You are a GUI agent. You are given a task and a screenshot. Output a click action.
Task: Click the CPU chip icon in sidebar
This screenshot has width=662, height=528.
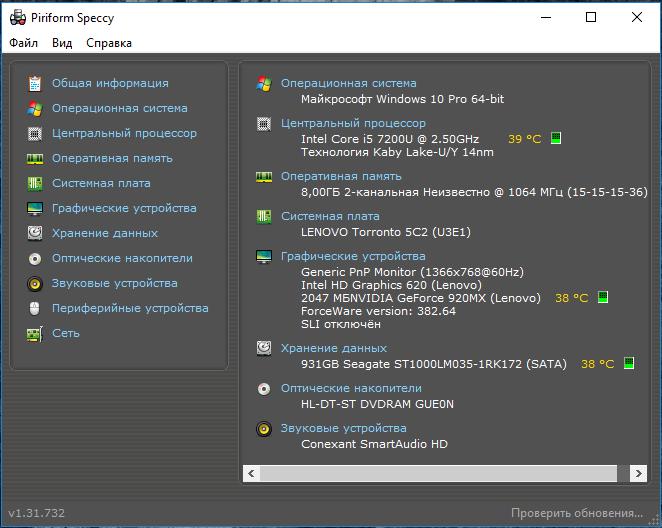[x=35, y=133]
